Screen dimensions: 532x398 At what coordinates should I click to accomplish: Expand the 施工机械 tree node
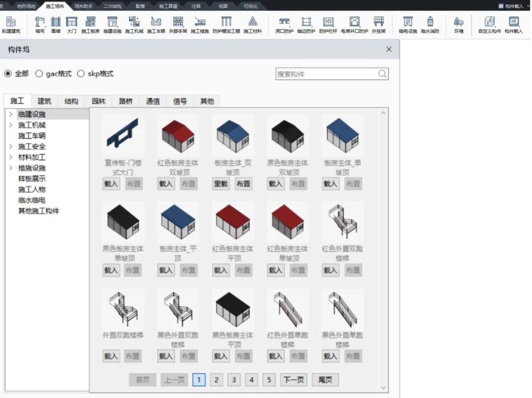pyautogui.click(x=11, y=125)
